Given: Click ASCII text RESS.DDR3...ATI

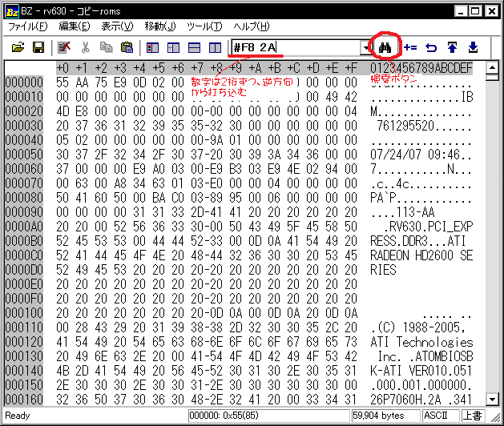Looking at the screenshot, I should click(x=418, y=241).
